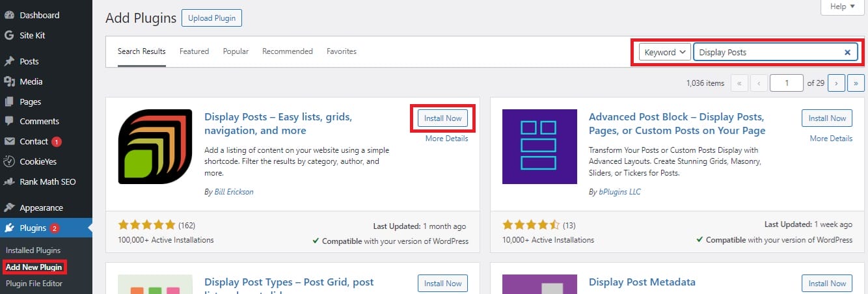Click the Pages icon in sidebar

[9, 101]
